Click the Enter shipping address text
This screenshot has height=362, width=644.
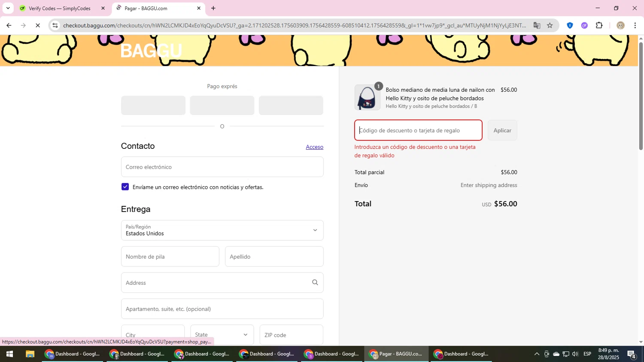(x=489, y=185)
